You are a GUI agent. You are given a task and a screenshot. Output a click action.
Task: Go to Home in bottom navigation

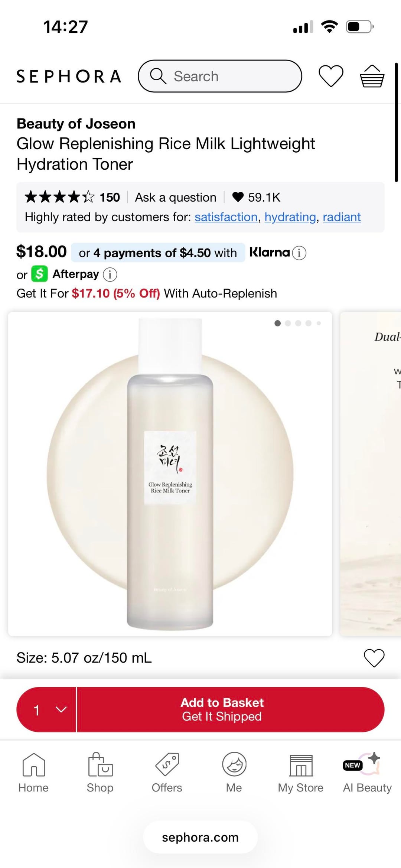pyautogui.click(x=33, y=772)
